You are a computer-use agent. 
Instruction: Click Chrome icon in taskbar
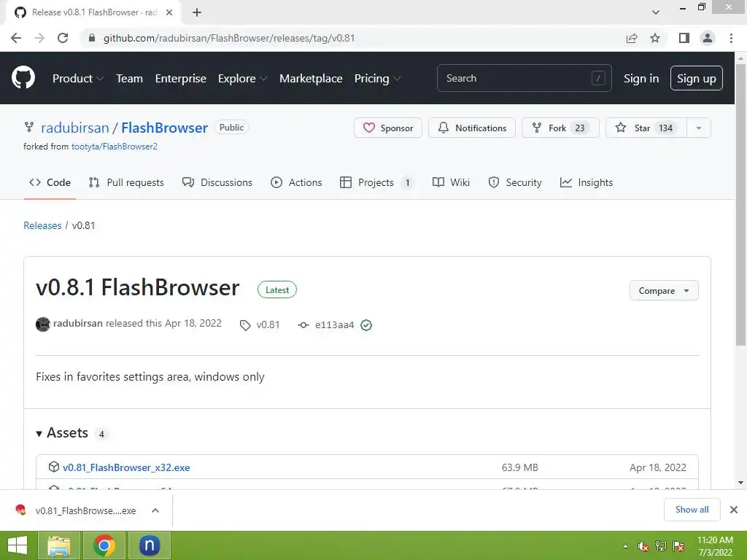104,545
